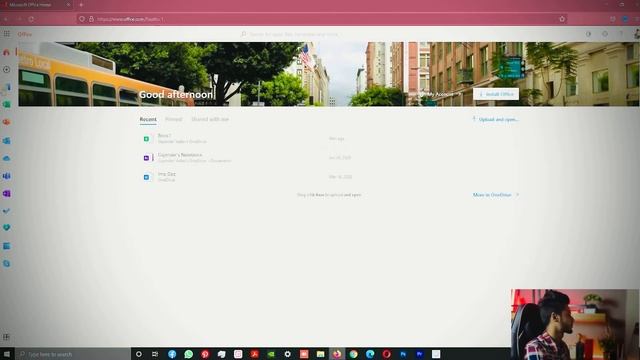The image size is (640, 360).
Task: Open Chrome from the taskbar
Action: click(x=353, y=354)
